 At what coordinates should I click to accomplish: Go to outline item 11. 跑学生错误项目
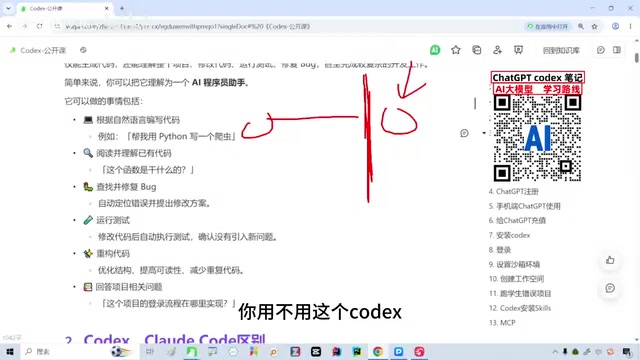520,293
